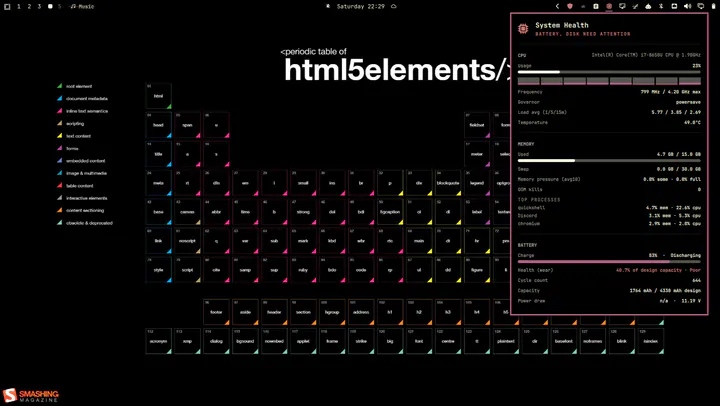Click the 'MEMORY' section heading
The height and width of the screenshot is (406, 720).
(x=526, y=144)
